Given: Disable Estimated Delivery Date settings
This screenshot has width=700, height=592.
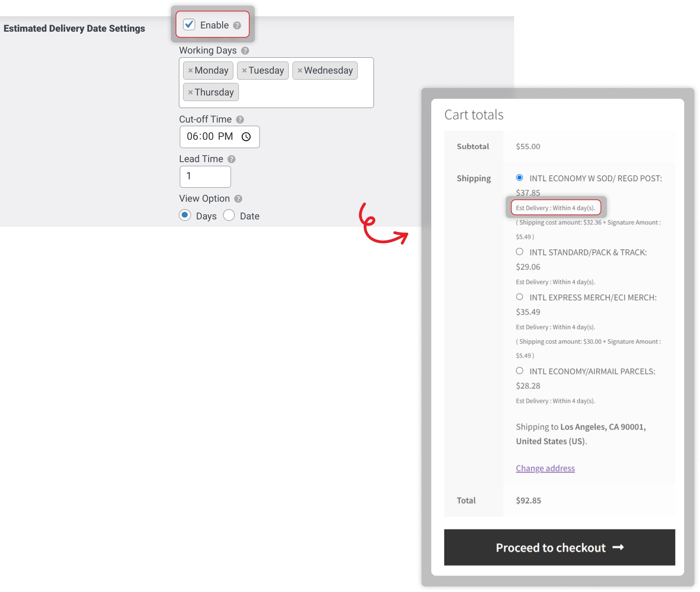Looking at the screenshot, I should click(189, 25).
